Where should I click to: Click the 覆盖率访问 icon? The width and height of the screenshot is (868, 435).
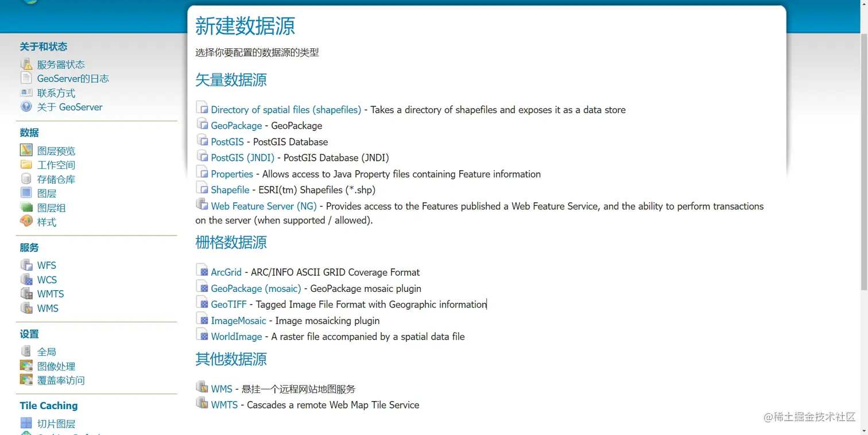(x=26, y=380)
